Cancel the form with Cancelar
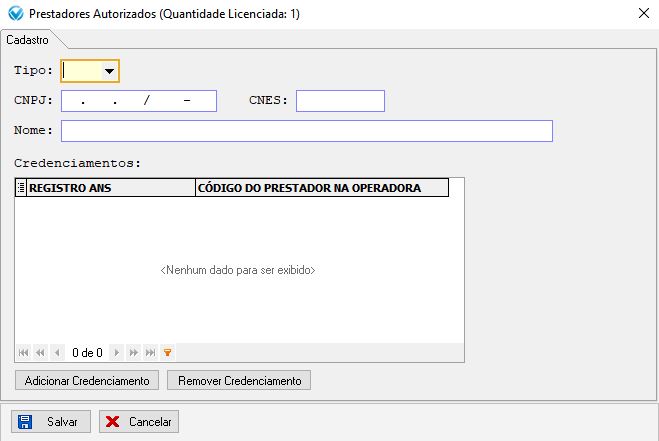This screenshot has height=441, width=659. click(140, 422)
